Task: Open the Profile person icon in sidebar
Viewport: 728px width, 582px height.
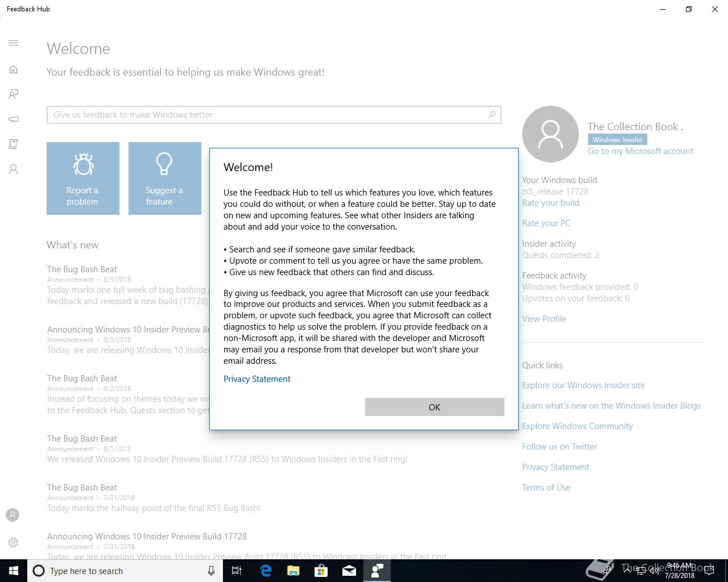Action: (x=14, y=169)
